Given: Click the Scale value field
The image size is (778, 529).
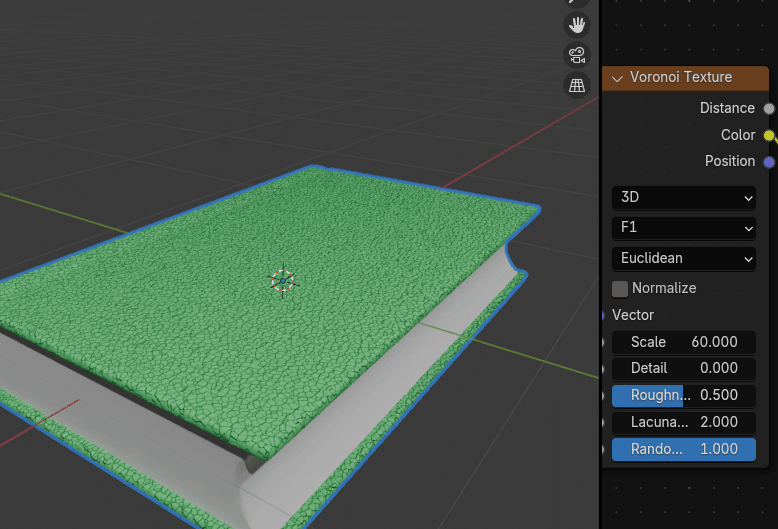Looking at the screenshot, I should (684, 342).
